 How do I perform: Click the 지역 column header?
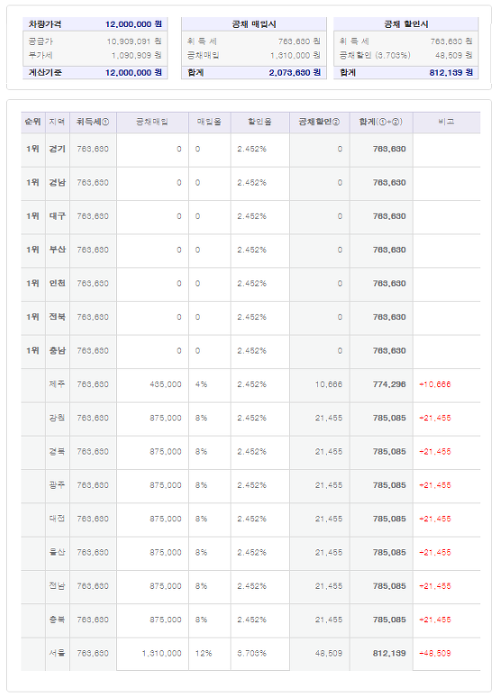[x=57, y=122]
